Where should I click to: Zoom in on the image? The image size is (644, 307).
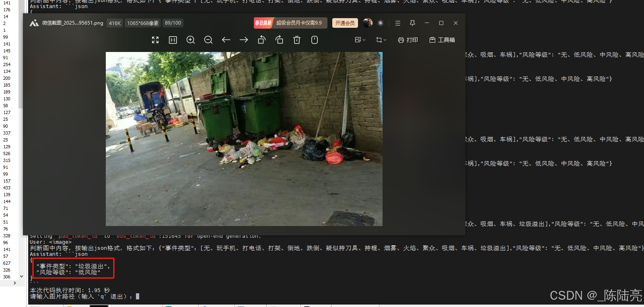coord(191,40)
